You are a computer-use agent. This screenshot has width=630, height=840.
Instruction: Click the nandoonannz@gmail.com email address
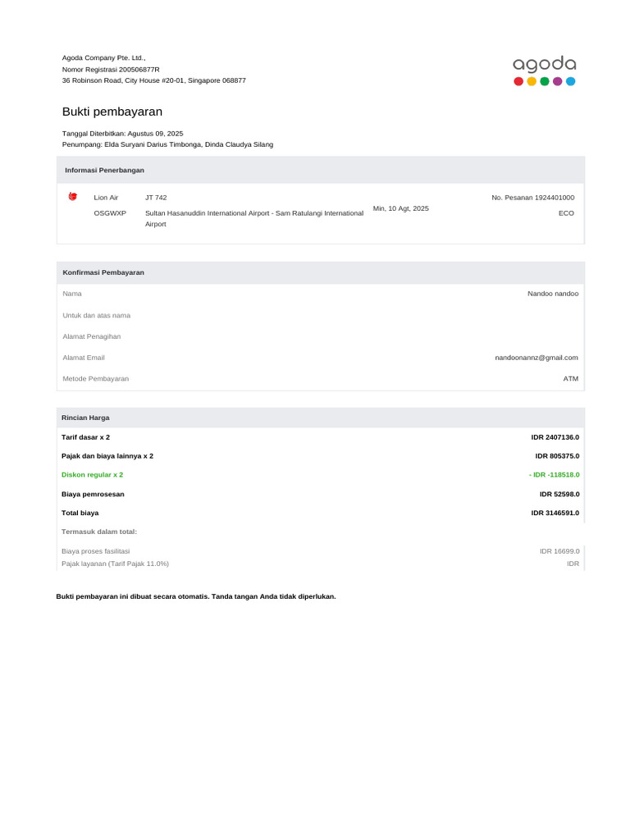coord(536,358)
